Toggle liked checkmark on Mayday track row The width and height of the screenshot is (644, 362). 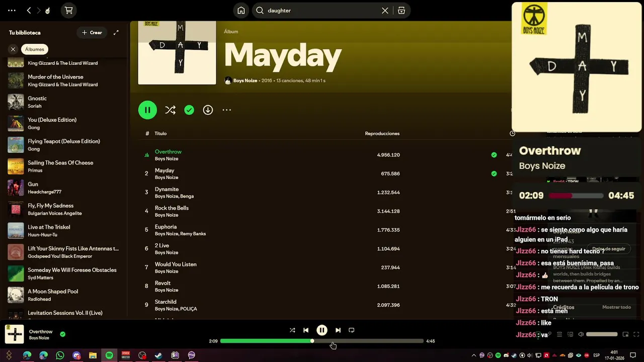coord(494,173)
